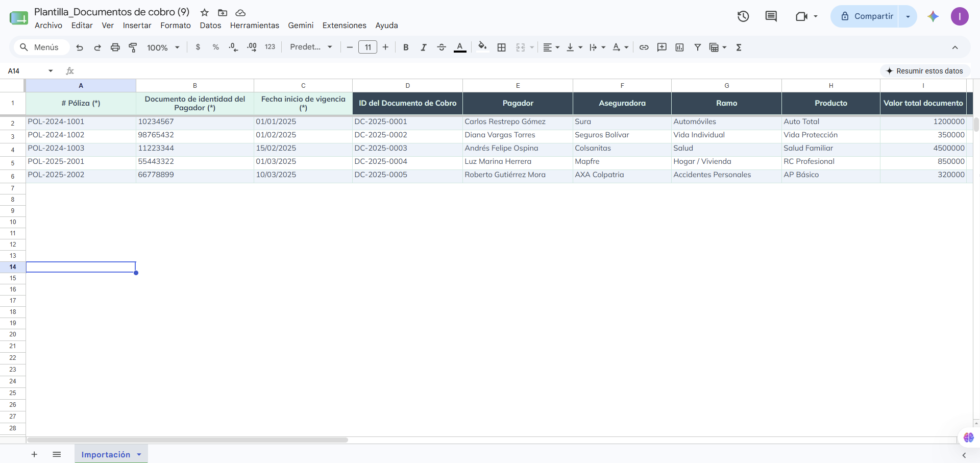Toggle italic formatting

point(424,47)
